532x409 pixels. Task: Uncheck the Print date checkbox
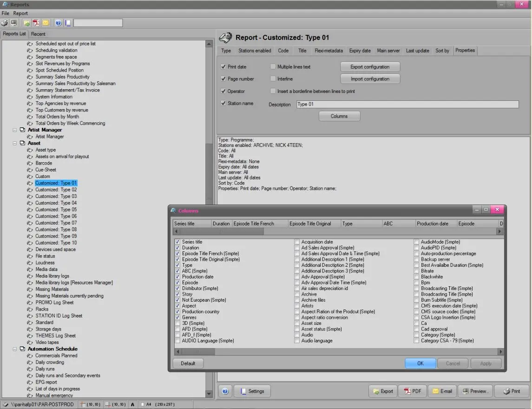223,67
